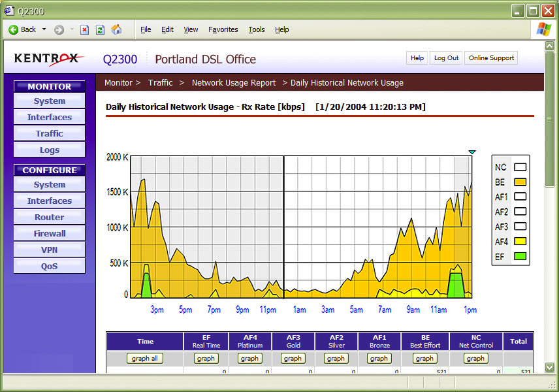
Task: Open Traffic in the Monitor sidebar
Action: click(50, 133)
